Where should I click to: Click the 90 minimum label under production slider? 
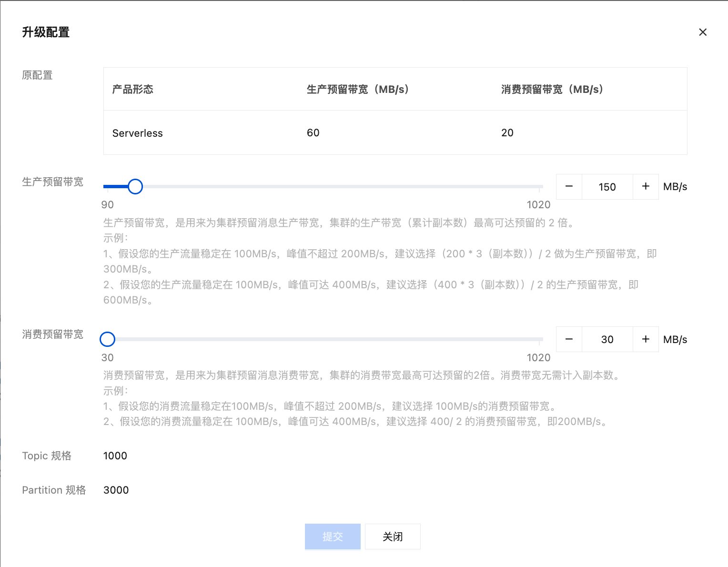[x=107, y=204]
